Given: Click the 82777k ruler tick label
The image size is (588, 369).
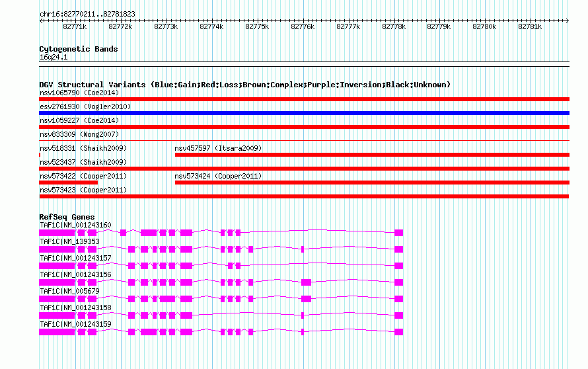Looking at the screenshot, I should point(348,26).
